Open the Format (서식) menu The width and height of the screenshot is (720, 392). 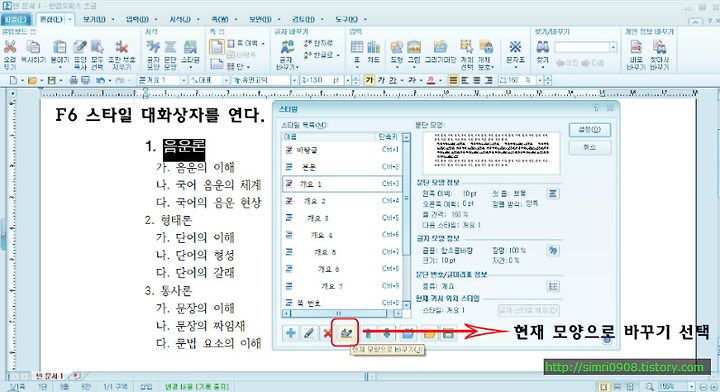point(180,19)
